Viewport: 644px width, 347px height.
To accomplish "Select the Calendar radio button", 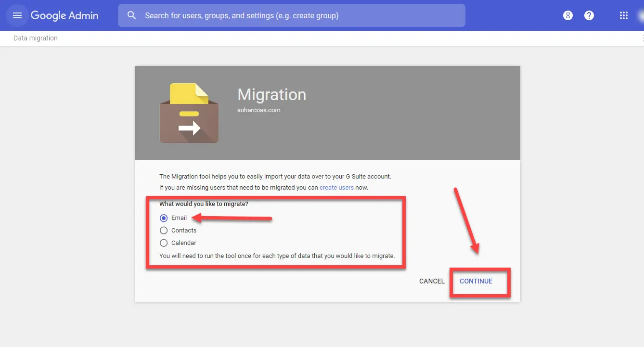I will 164,243.
